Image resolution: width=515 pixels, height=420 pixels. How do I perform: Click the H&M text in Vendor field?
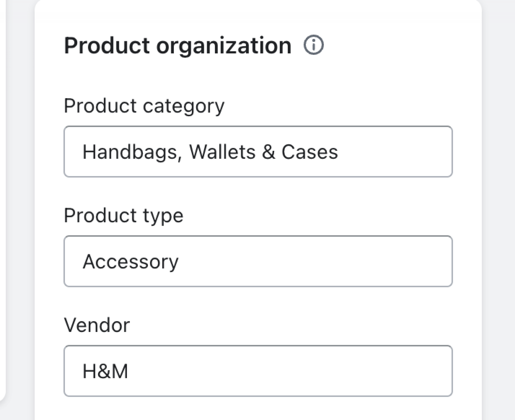pyautogui.click(x=105, y=371)
